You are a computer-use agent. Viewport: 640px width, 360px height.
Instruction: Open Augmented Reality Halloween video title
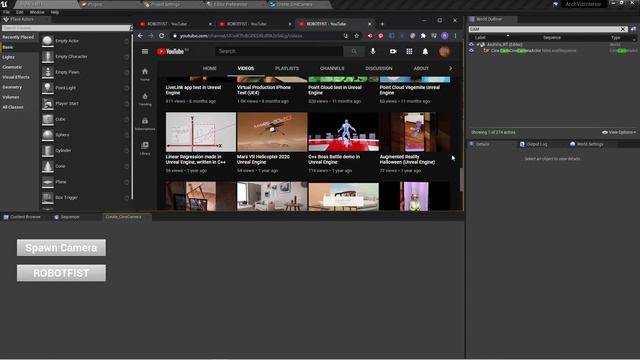407,160
